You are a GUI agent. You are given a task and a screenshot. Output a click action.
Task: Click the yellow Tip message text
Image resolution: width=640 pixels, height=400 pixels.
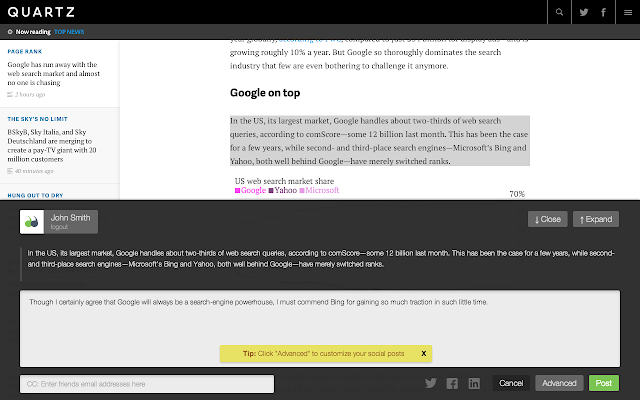323,353
